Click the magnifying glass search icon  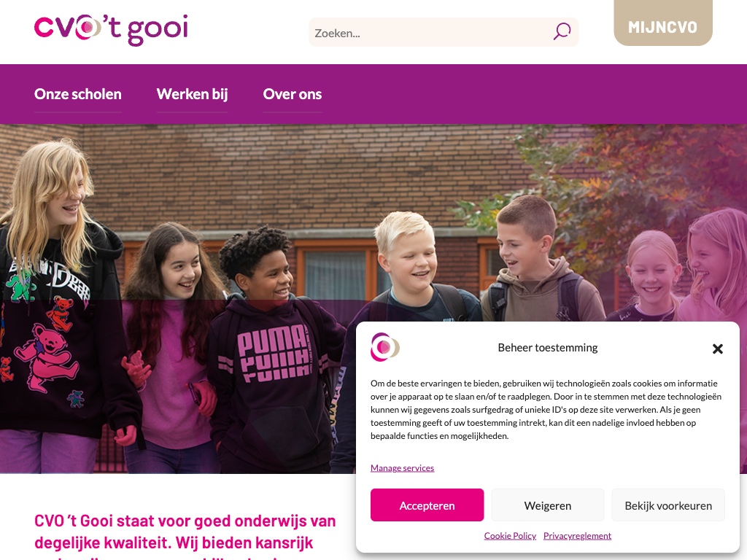click(562, 32)
